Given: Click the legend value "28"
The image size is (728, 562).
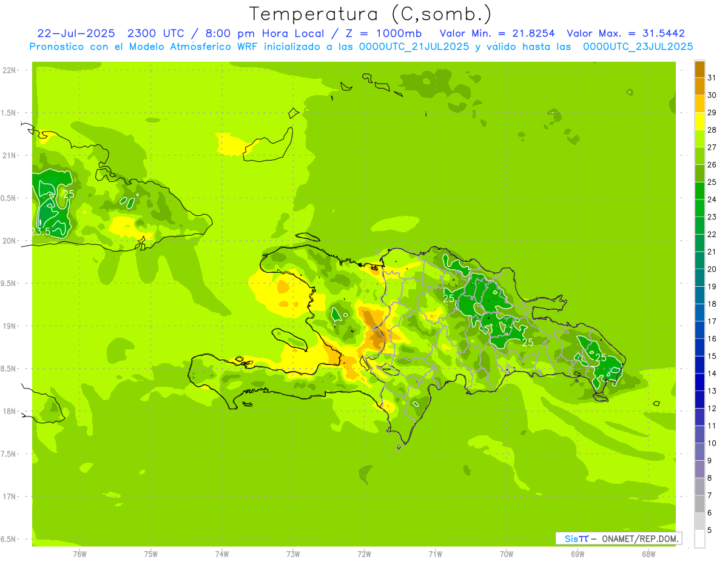Looking at the screenshot, I should 712,130.
